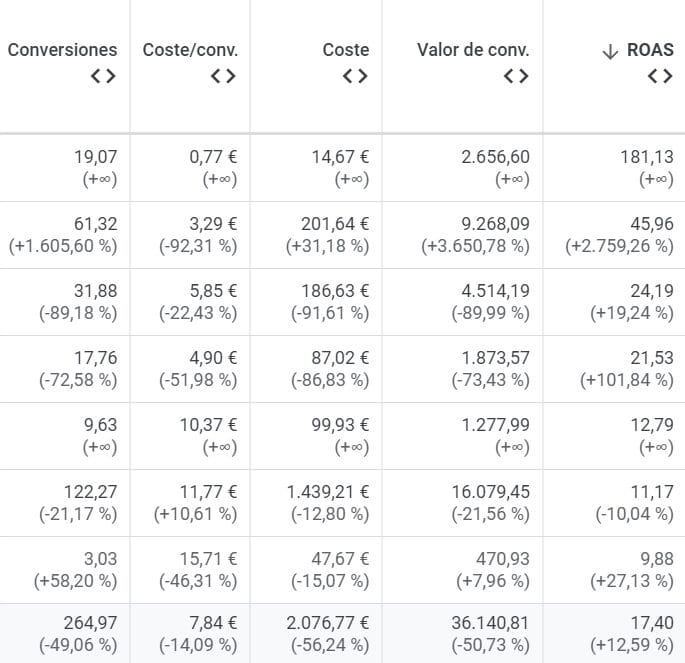Viewport: 685px width, 663px height.
Task: Click the expand arrows icon under Conversiones
Action: (103, 76)
